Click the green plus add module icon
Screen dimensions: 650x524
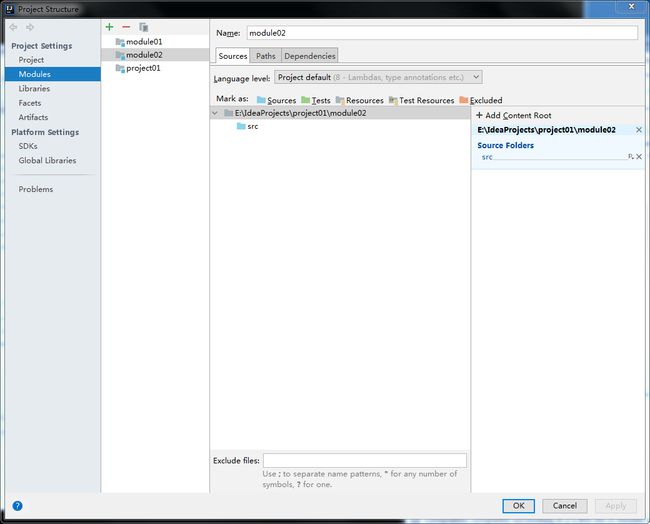pos(109,27)
